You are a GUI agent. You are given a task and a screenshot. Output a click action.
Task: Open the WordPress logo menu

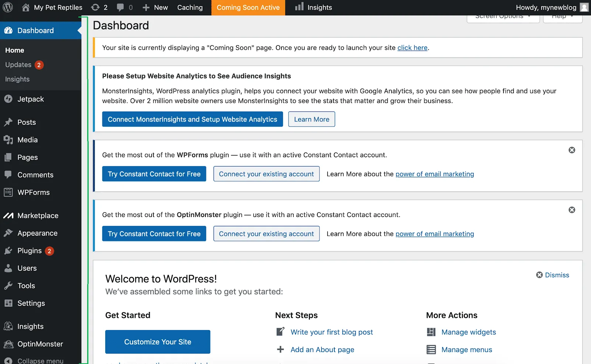pos(8,7)
